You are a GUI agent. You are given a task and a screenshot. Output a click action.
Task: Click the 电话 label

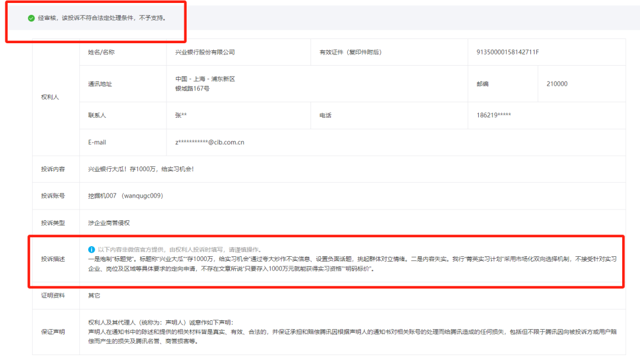[x=325, y=115]
